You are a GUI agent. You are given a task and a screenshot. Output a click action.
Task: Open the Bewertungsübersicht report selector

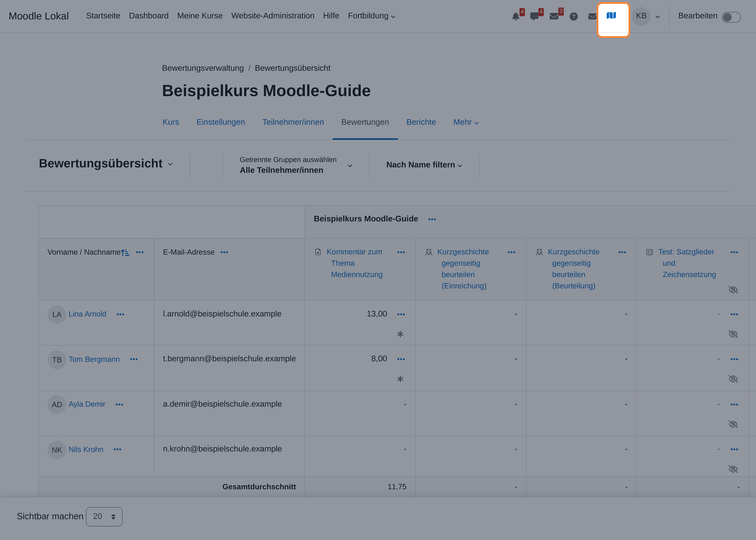pyautogui.click(x=106, y=164)
